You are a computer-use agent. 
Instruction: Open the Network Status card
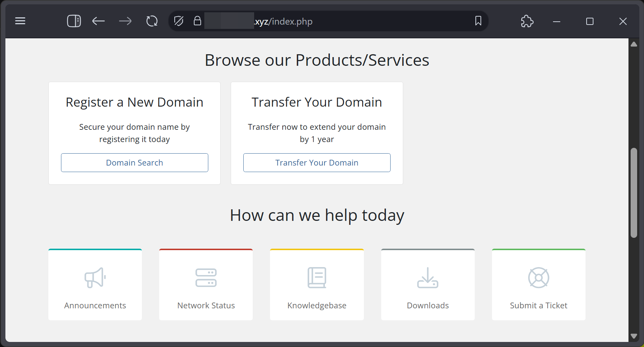(206, 284)
